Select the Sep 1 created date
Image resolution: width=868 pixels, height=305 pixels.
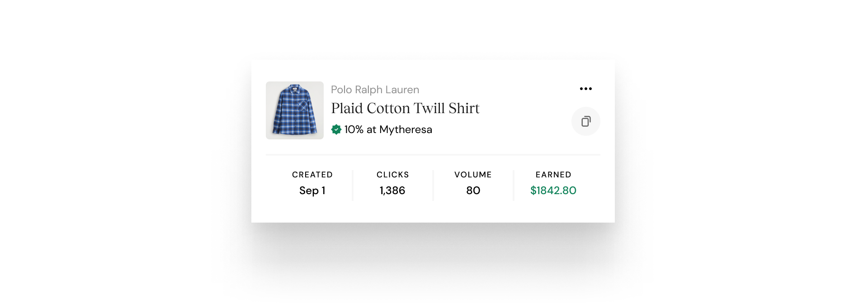point(312,191)
